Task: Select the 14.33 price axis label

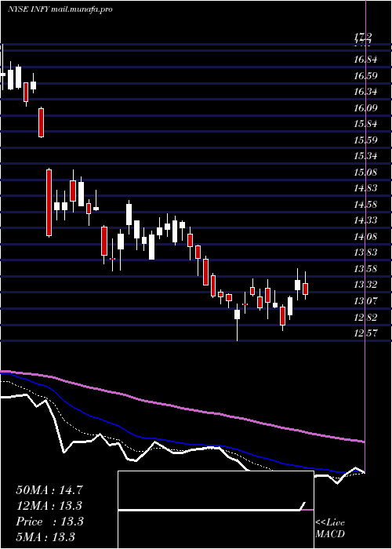Action: pyautogui.click(x=365, y=220)
